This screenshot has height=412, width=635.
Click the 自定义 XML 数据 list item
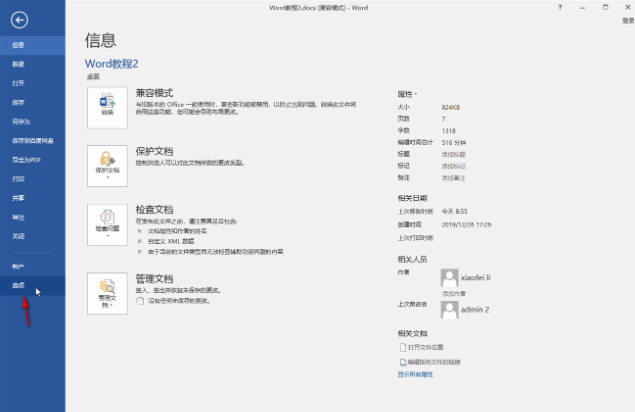(x=171, y=241)
